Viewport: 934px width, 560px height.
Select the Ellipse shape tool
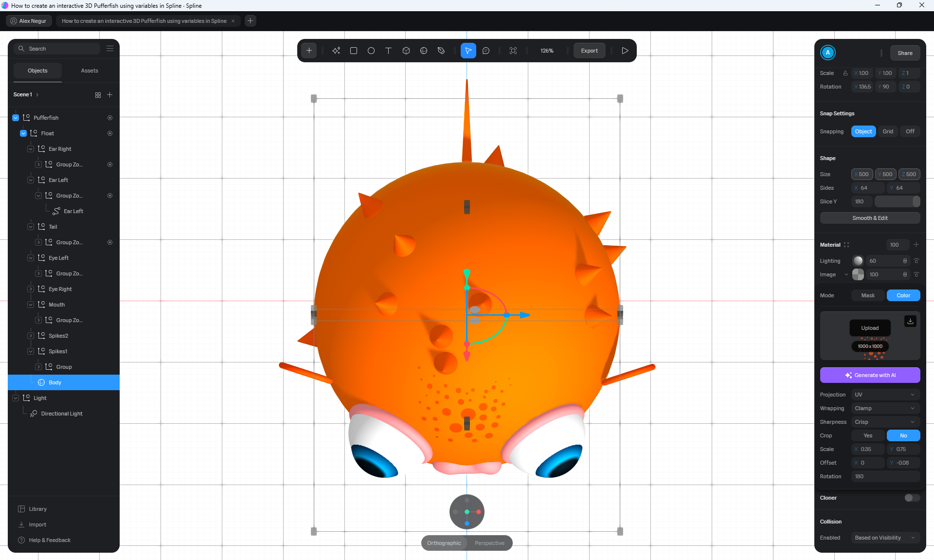tap(371, 51)
